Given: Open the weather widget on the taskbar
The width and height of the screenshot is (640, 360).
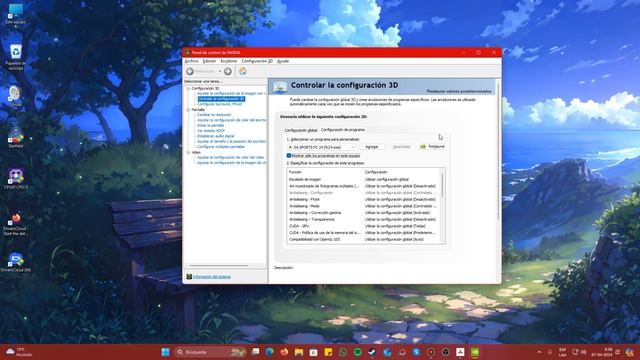Looking at the screenshot, I should point(19,352).
